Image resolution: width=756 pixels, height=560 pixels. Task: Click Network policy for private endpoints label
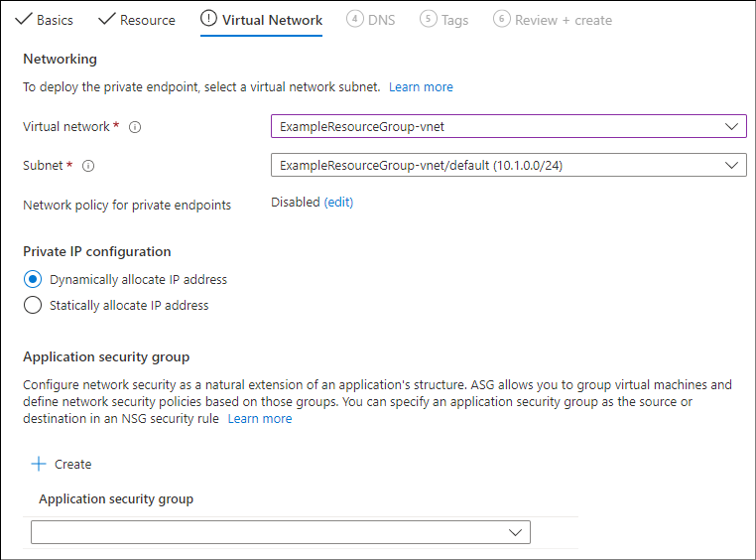point(127,205)
